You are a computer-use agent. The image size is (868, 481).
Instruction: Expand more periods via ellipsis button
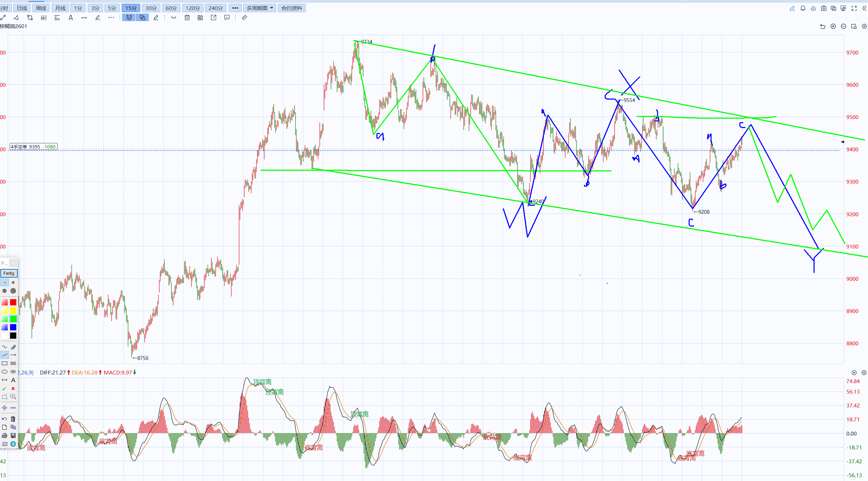[235, 8]
